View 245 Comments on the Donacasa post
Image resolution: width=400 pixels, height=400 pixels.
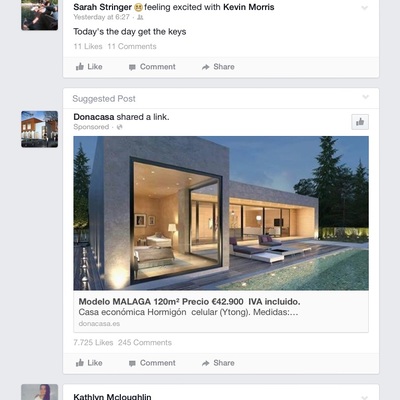(x=145, y=343)
